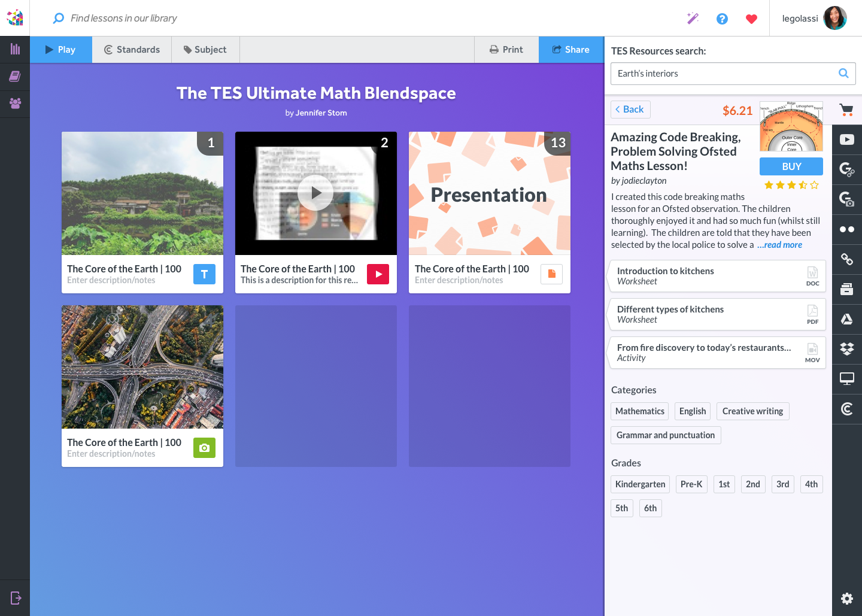Viewport: 862px width, 616px height.
Task: Select the YouTube video source icon
Action: (x=847, y=139)
